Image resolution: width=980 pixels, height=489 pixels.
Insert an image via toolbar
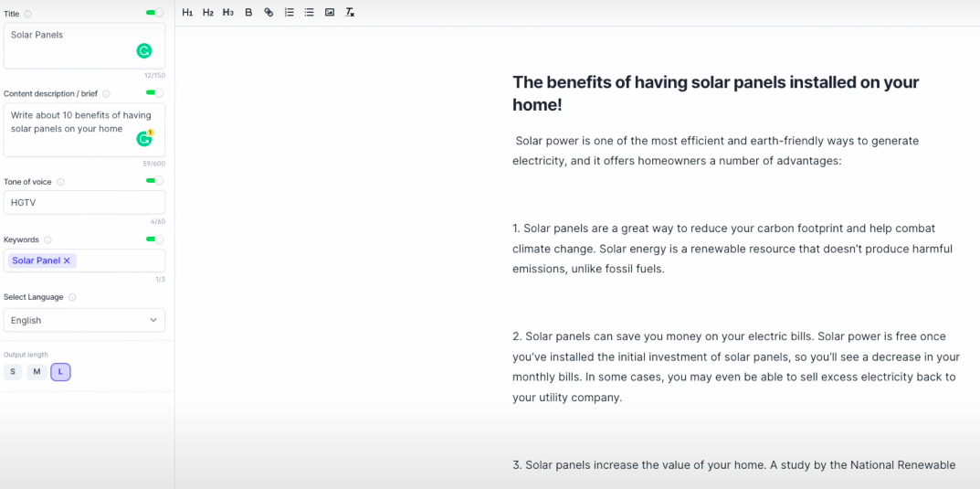[x=330, y=13]
